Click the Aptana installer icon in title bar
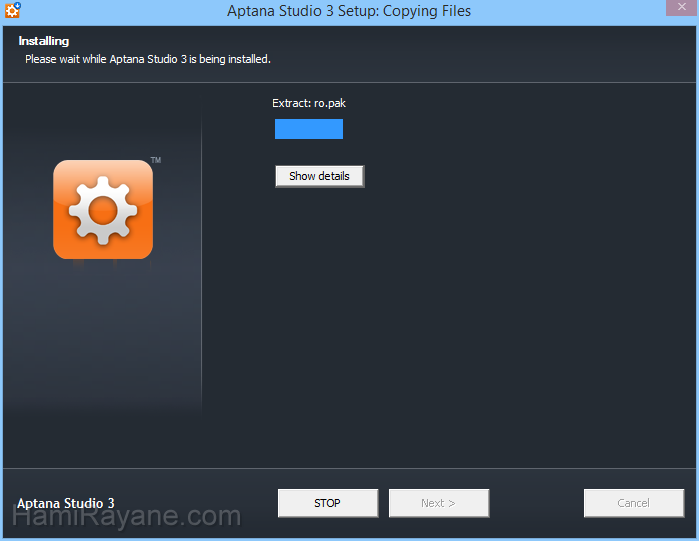699x541 pixels. [x=12, y=10]
